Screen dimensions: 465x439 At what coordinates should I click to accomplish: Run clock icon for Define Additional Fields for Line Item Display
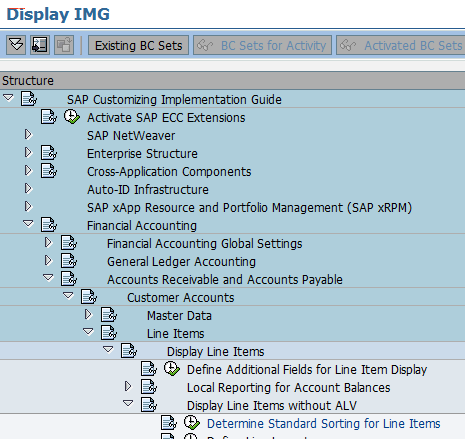coord(172,369)
